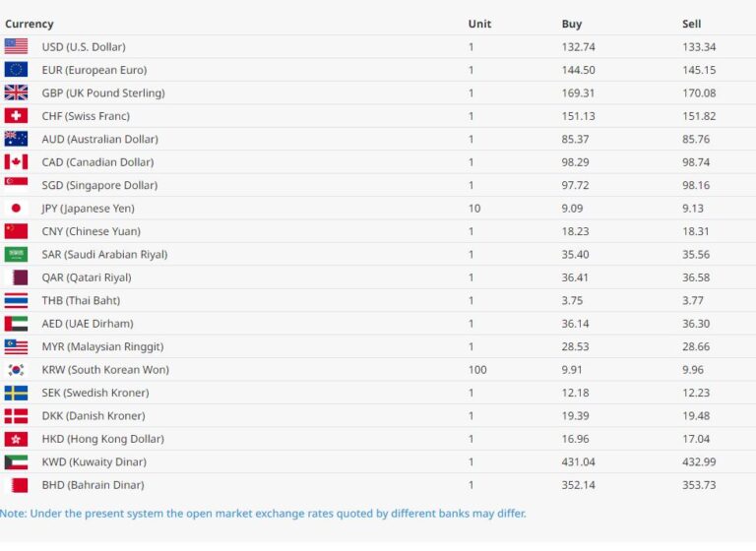Click BHD sell rate 353.73
756x551 pixels.
[699, 485]
